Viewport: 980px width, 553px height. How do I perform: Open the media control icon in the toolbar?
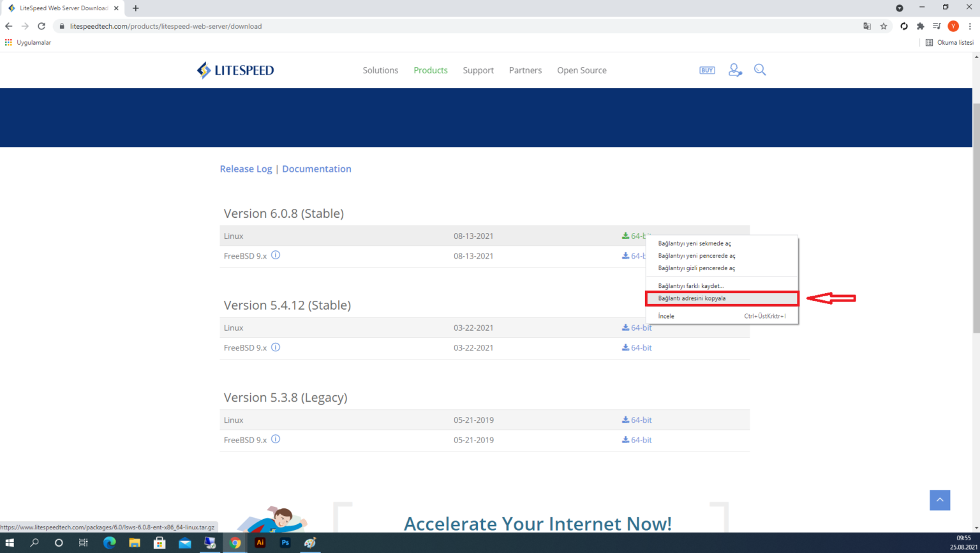[937, 26]
